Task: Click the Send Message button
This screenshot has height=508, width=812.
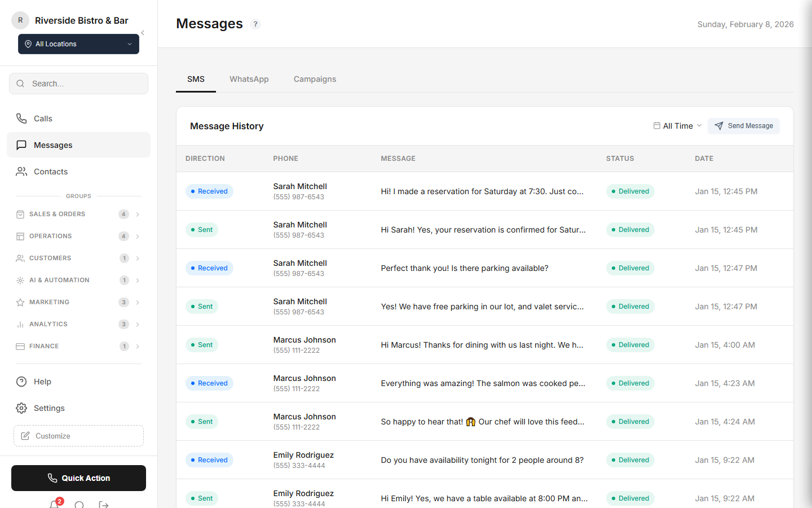Action: [x=744, y=126]
